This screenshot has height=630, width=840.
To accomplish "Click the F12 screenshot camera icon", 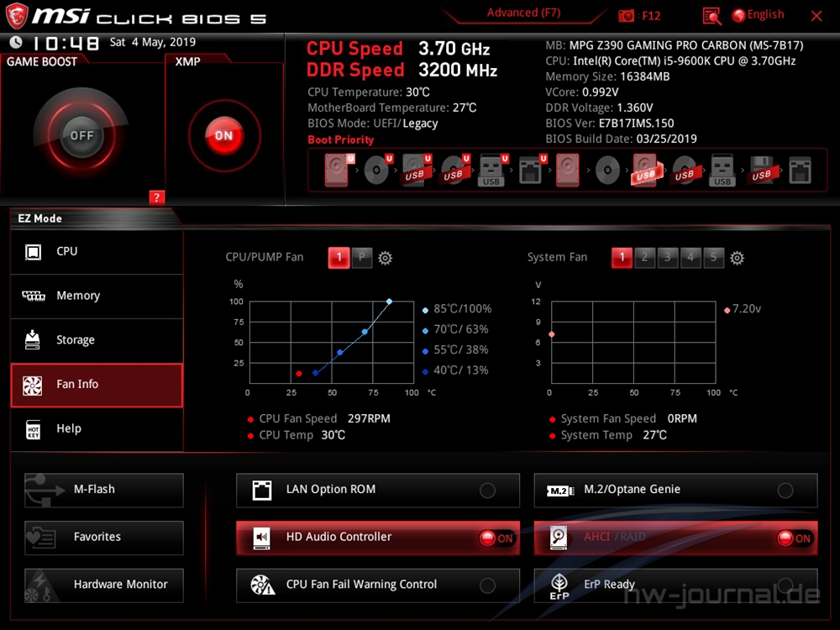I will (627, 15).
